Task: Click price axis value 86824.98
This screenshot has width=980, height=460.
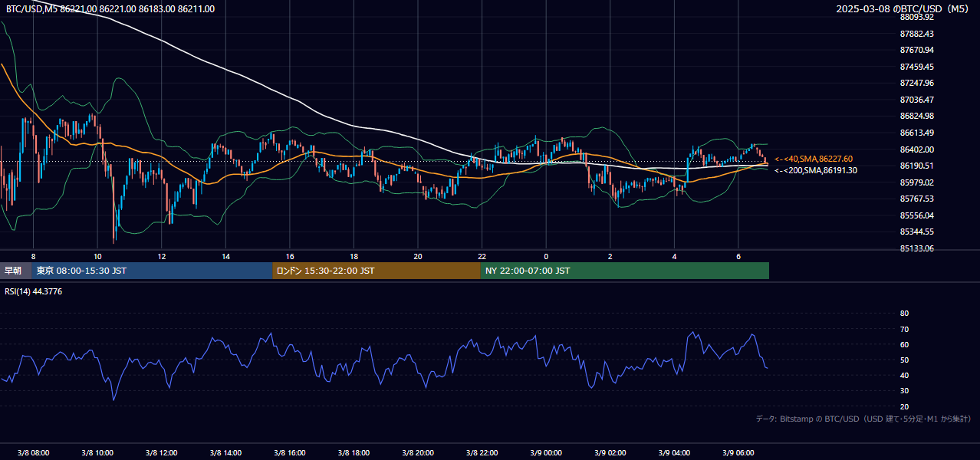Action: coord(917,117)
